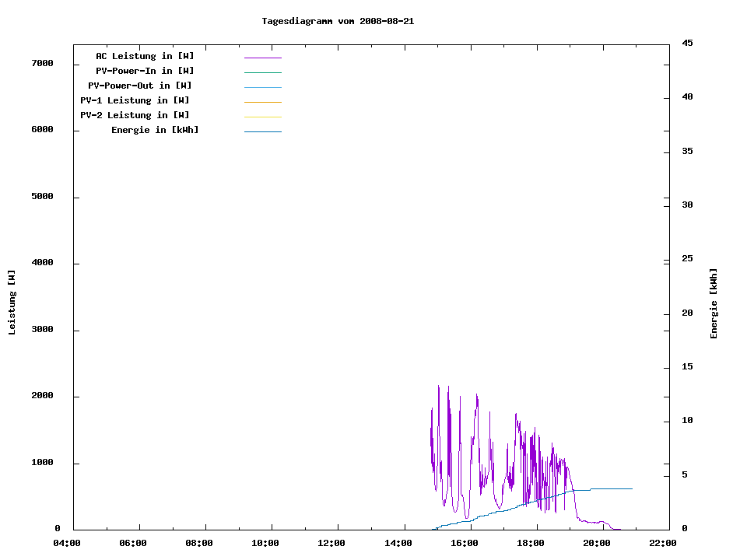Click the 'PV-Power-Out in [W]' legend entry
This screenshot has width=747, height=560.
pos(139,86)
